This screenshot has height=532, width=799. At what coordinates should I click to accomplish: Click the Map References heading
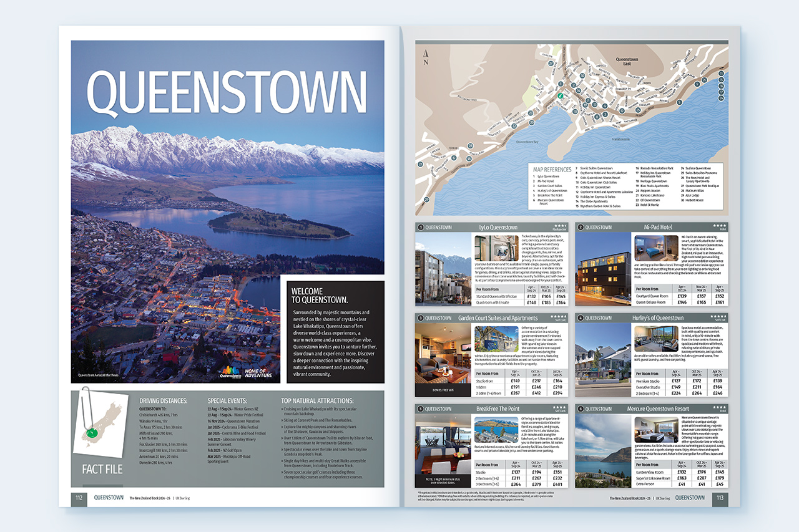point(552,169)
